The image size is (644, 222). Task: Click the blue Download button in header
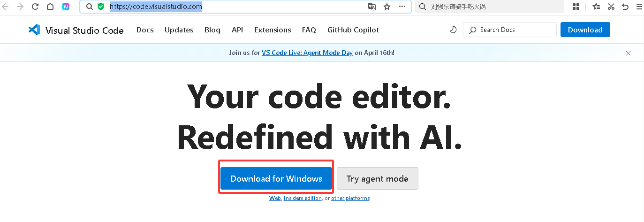pyautogui.click(x=585, y=30)
